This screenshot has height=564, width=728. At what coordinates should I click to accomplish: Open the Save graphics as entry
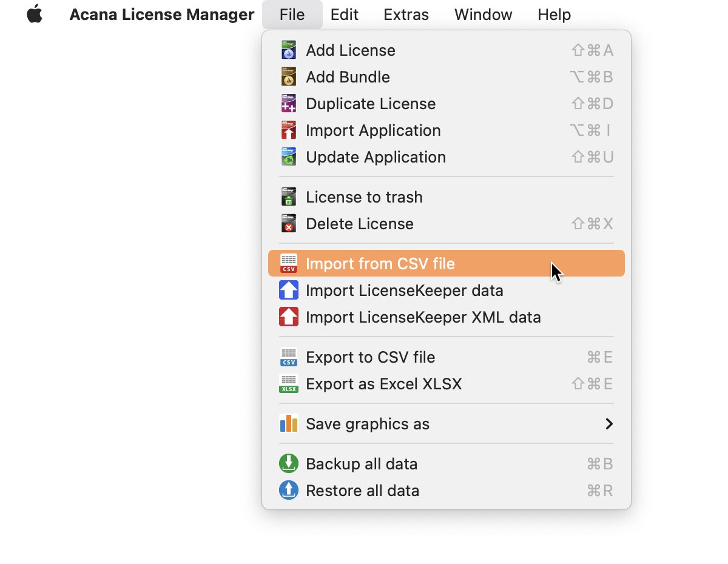click(447, 424)
